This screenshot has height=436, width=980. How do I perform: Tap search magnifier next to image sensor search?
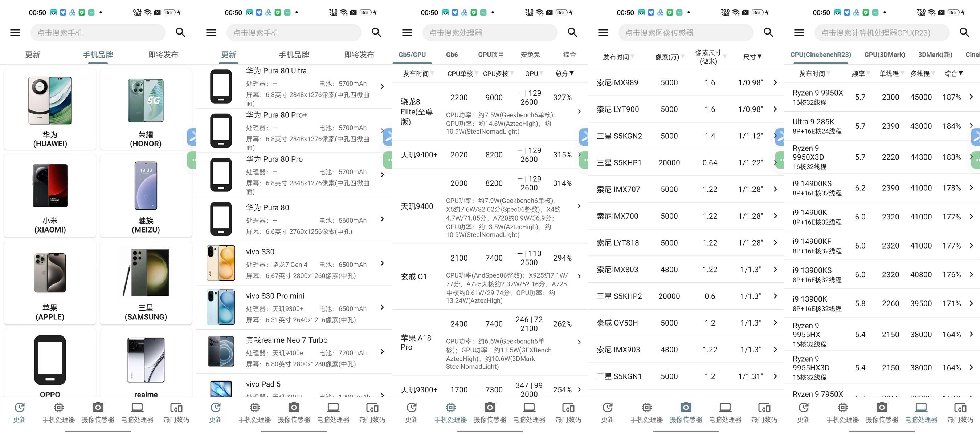pos(768,33)
